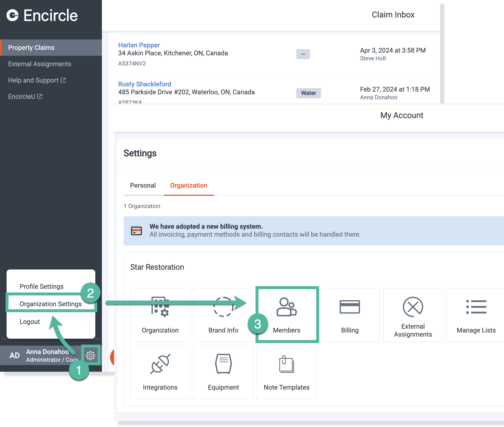Screen dimensions: 504x427
Task: Open the Billing tile
Action: [x=350, y=315]
